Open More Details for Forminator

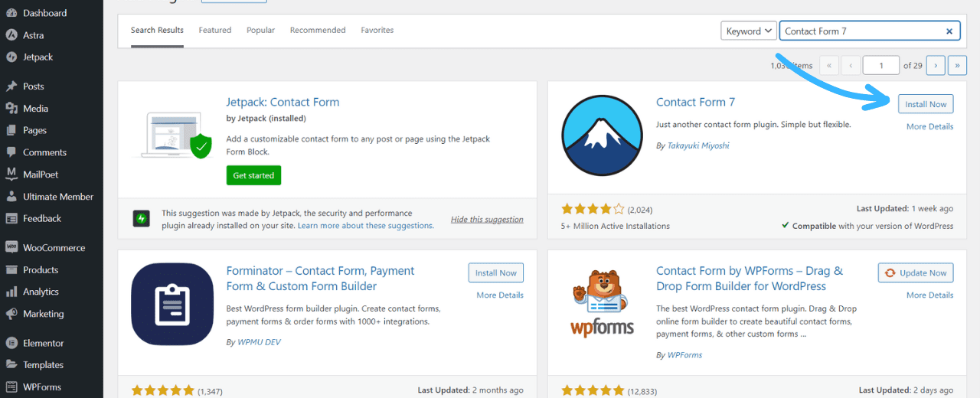pos(500,295)
